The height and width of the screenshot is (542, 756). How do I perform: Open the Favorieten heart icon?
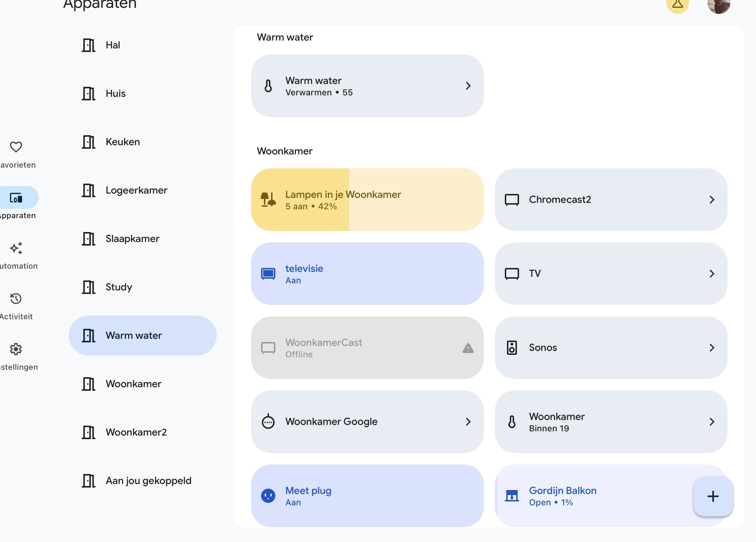pos(16,147)
